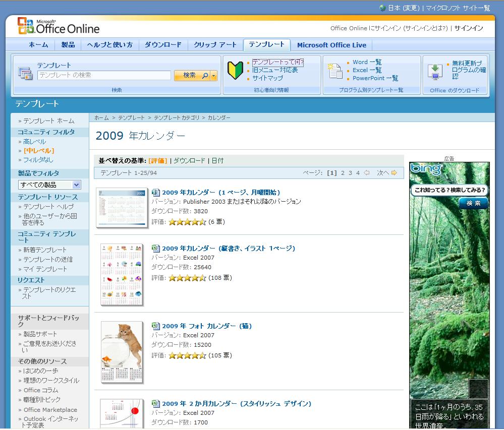Click the kitten and fishbowl calendar thumbnail
Image resolution: width=504 pixels, height=430 pixels.
click(122, 352)
